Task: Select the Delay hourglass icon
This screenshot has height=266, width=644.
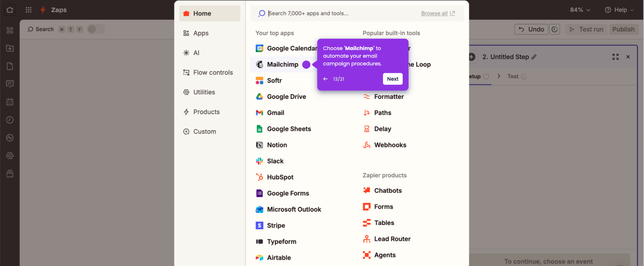Action: coord(367,129)
